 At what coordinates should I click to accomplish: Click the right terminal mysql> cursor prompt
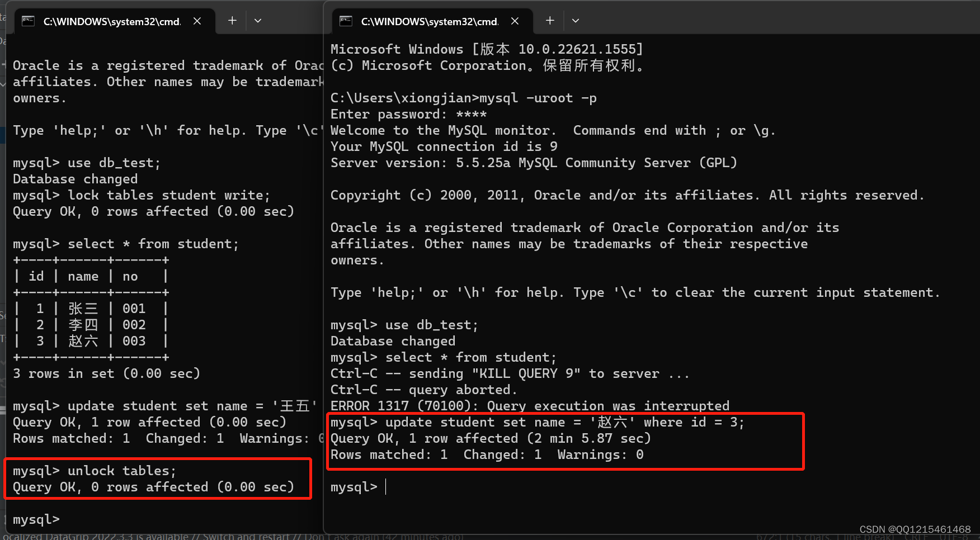[x=359, y=487]
